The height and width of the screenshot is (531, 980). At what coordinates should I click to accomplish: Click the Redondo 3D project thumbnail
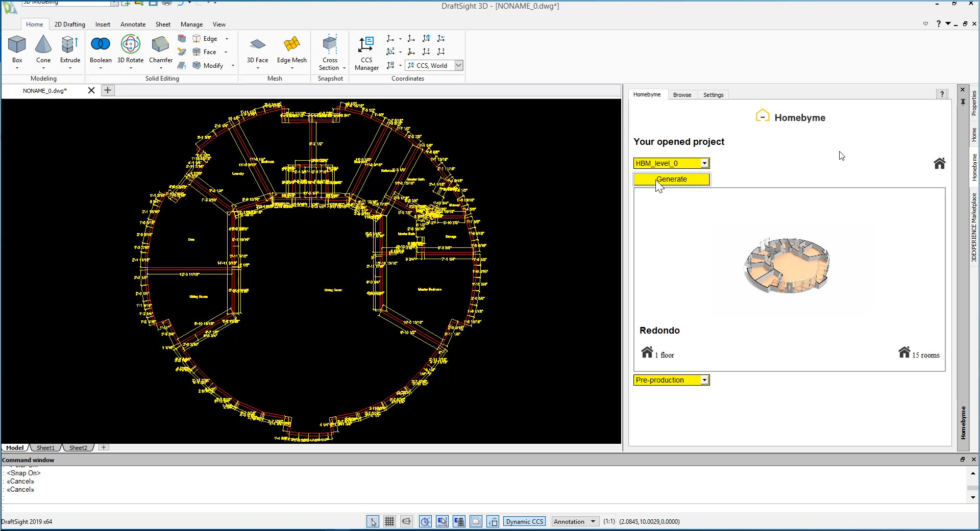point(787,265)
